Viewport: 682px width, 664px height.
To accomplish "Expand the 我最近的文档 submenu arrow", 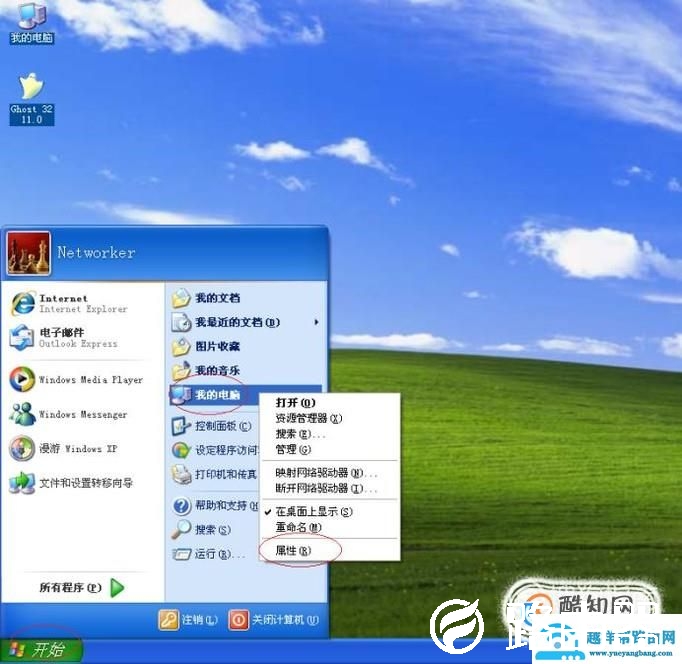I will tap(316, 322).
